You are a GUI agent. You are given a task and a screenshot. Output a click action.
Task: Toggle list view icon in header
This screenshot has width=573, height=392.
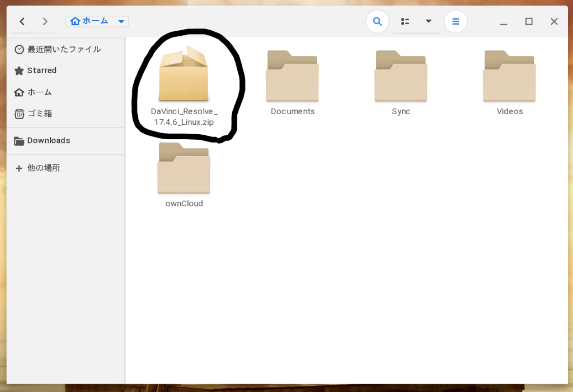point(405,22)
